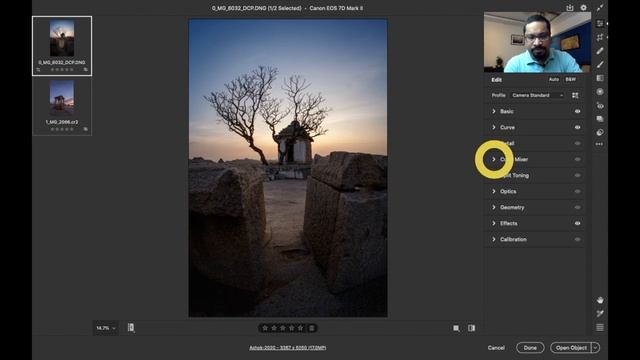
Task: Click the Open Object button
Action: 571,348
